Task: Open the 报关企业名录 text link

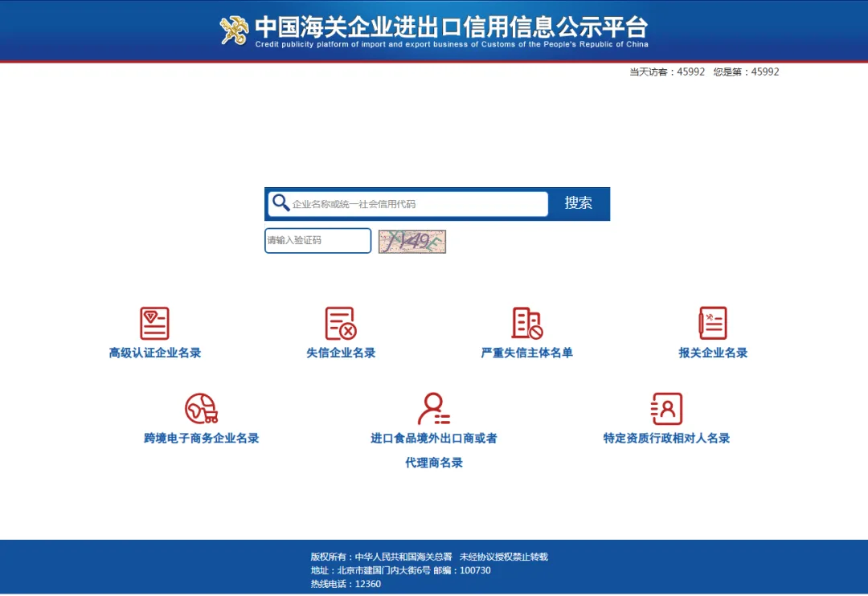Action: tap(713, 353)
